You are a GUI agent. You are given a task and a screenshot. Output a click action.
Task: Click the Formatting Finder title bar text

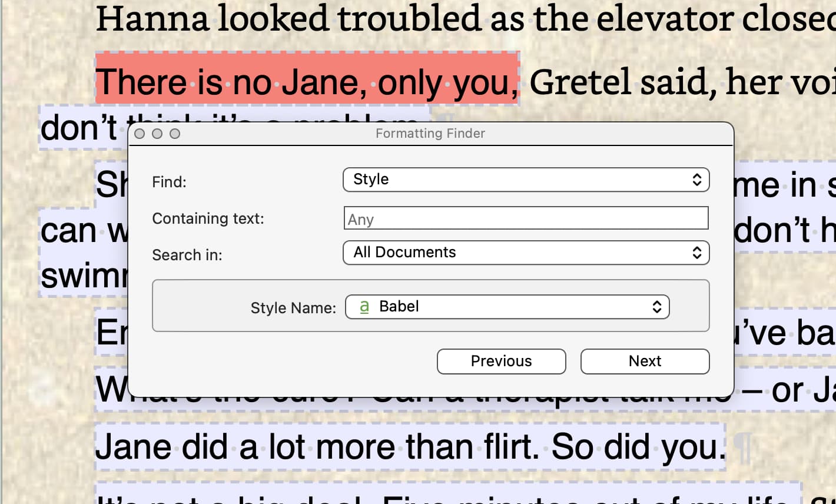(430, 134)
